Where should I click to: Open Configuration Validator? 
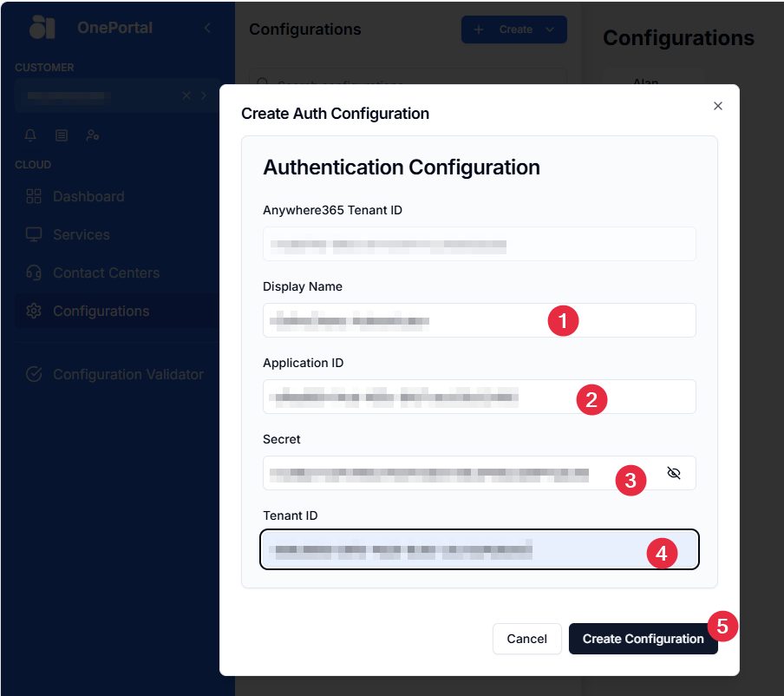[x=117, y=374]
